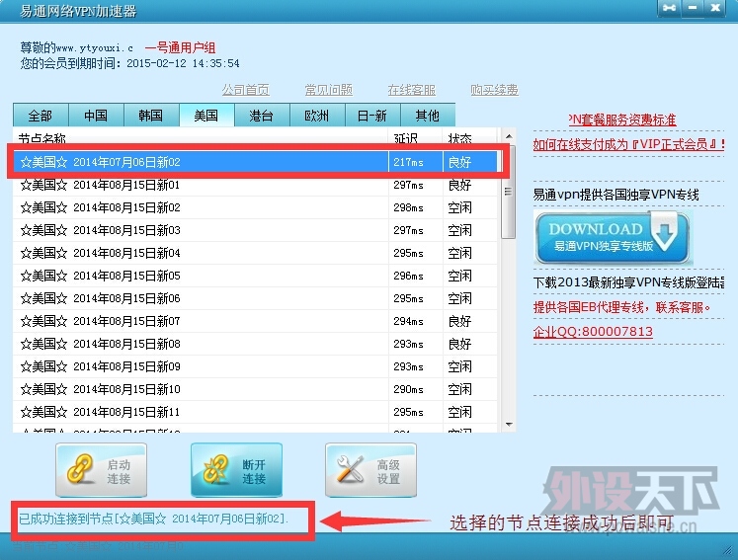This screenshot has width=738, height=560.
Task: Open the 常见问题 link
Action: pos(329,90)
